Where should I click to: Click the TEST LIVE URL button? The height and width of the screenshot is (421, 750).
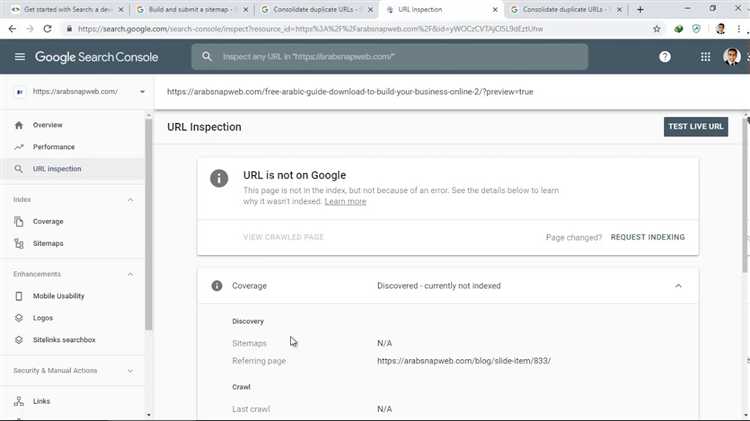point(695,127)
